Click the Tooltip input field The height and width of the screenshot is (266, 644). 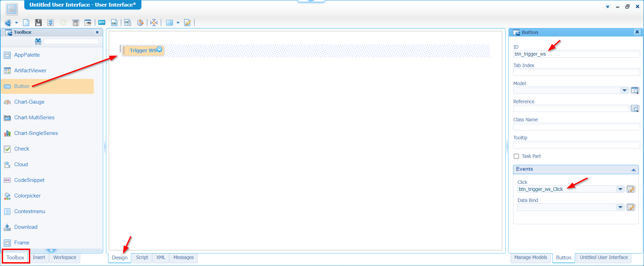coord(576,145)
